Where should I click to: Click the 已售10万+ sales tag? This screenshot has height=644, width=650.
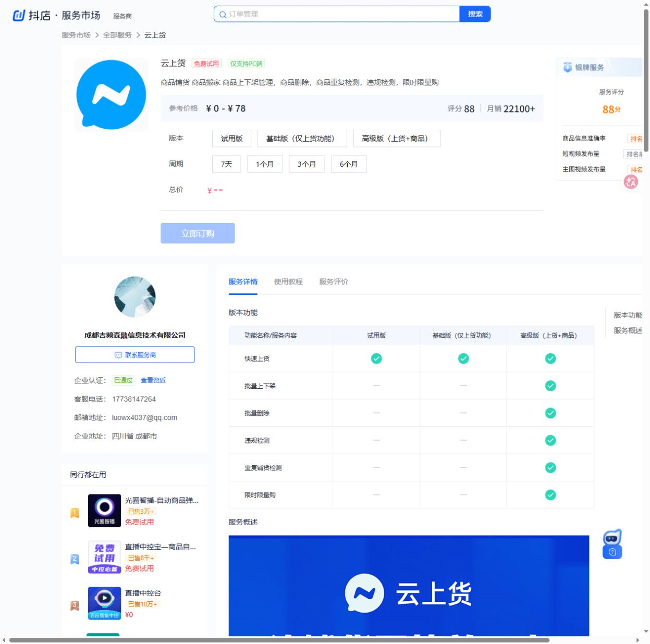click(143, 604)
